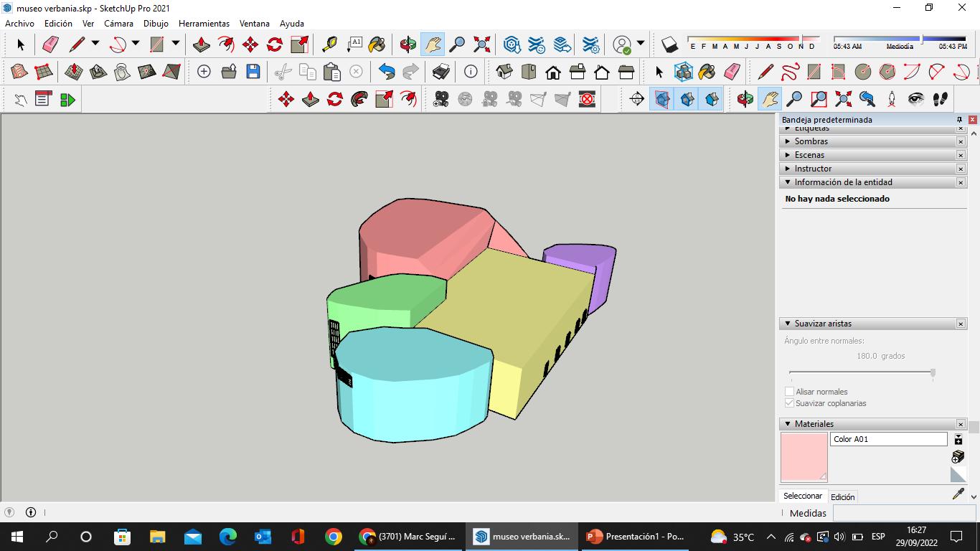This screenshot has width=980, height=551.
Task: Click the Color A01 material swatch
Action: tap(804, 457)
